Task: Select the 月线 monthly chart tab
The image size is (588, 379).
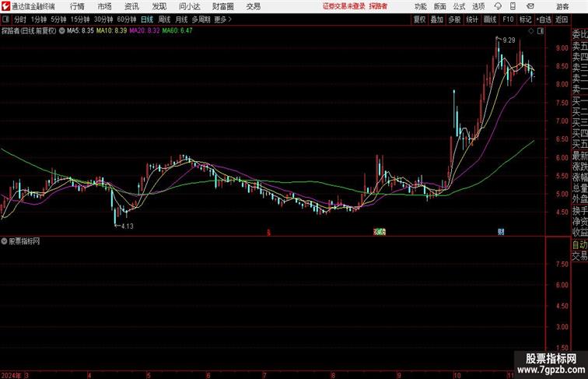Action: click(x=181, y=19)
